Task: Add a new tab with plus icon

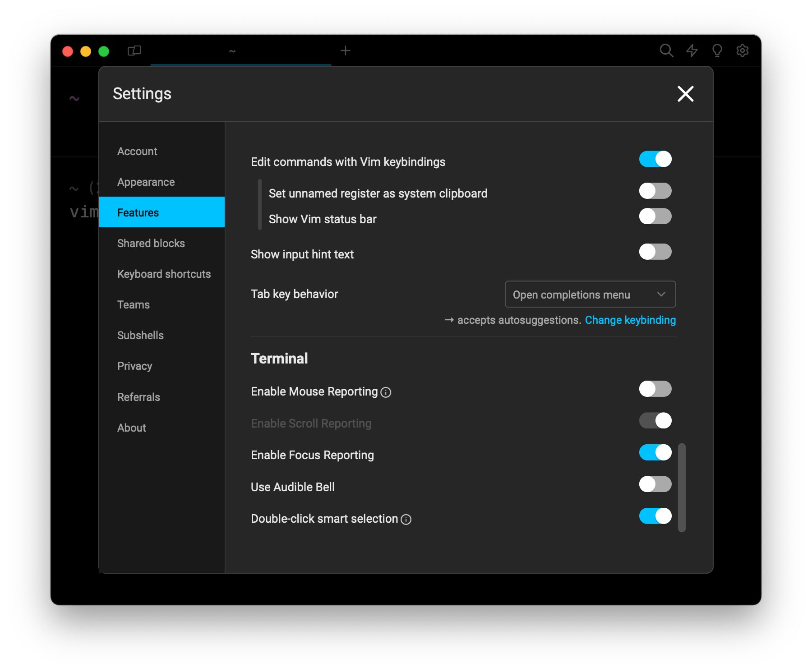Action: click(x=346, y=51)
